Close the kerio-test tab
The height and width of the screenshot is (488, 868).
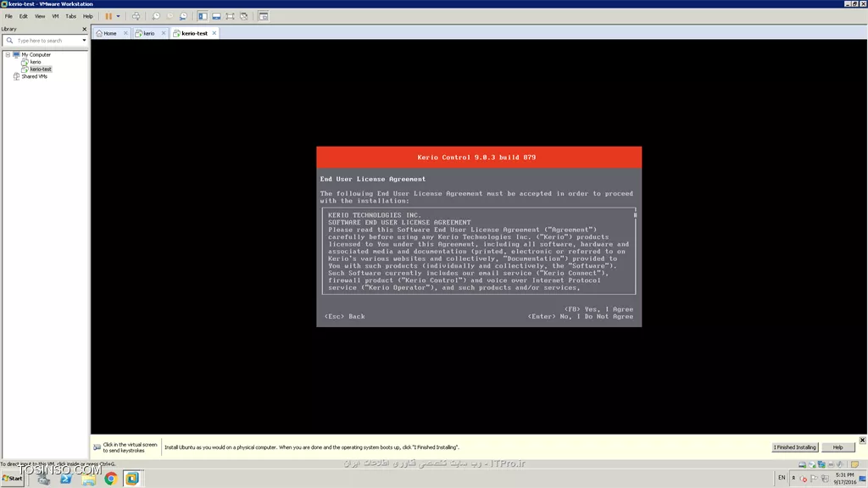[214, 33]
